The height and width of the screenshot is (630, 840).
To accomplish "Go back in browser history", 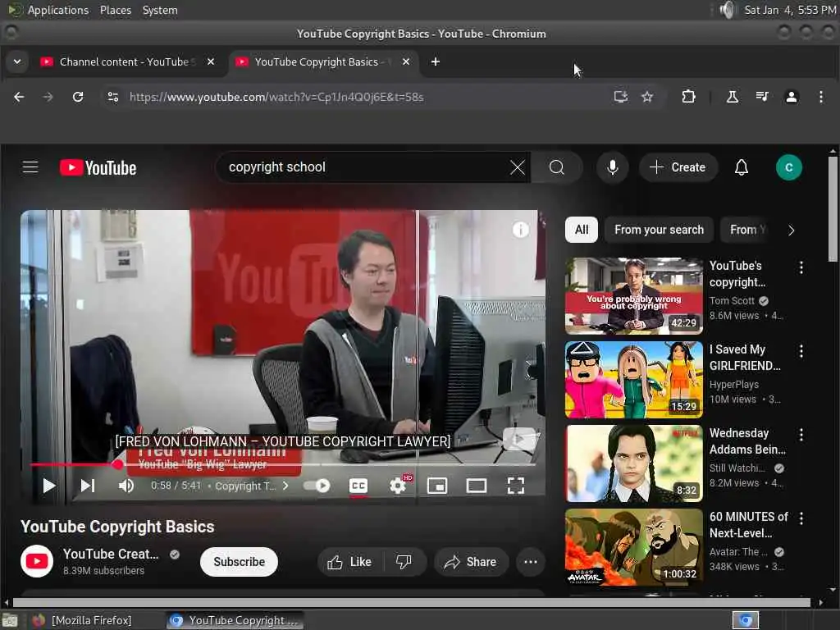I will pyautogui.click(x=19, y=97).
